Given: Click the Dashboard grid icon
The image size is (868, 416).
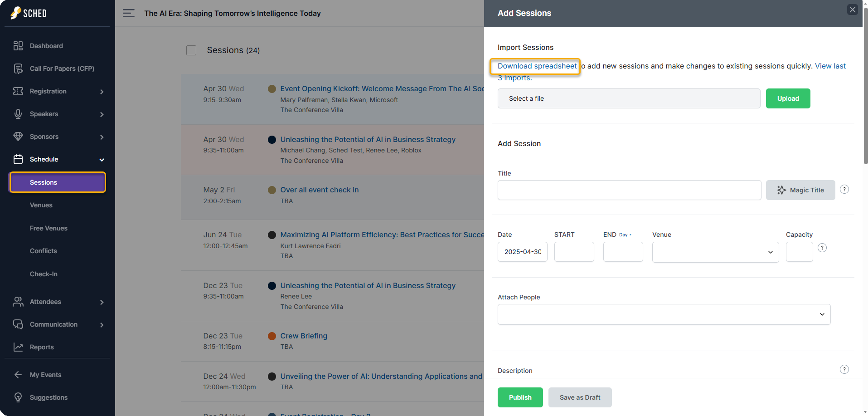Looking at the screenshot, I should (18, 46).
